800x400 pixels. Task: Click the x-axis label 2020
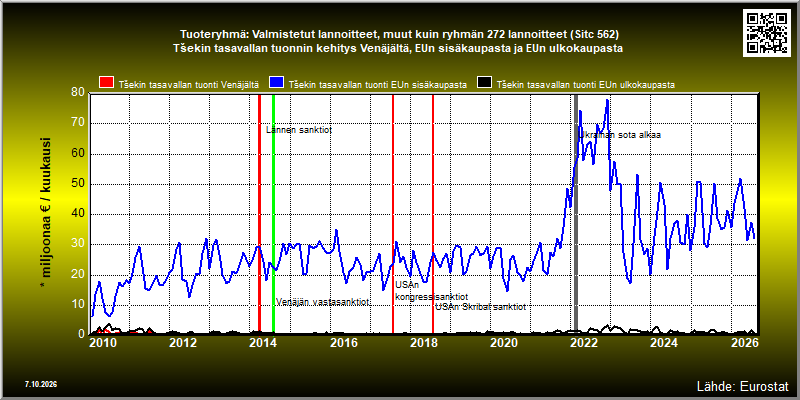click(x=504, y=342)
